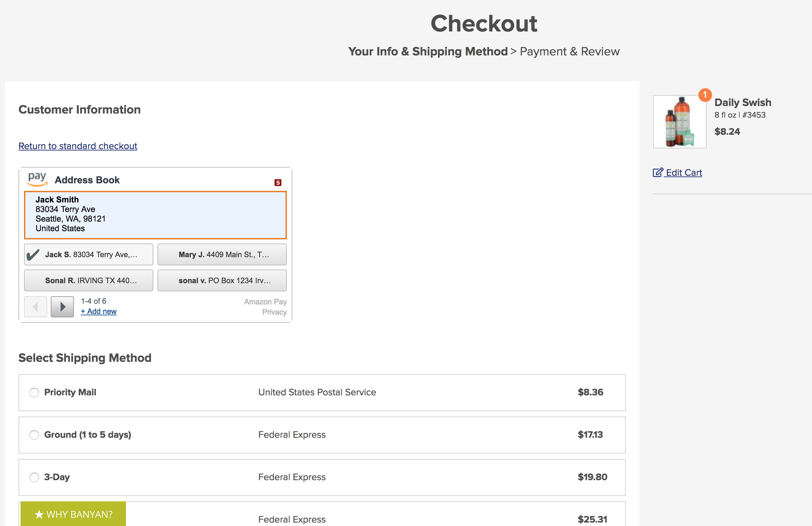Click the red S badge on Address Book
This screenshot has width=812, height=526.
click(x=278, y=182)
